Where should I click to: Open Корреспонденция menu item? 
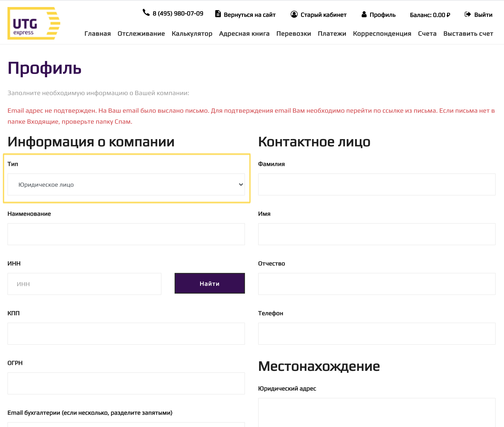(382, 34)
